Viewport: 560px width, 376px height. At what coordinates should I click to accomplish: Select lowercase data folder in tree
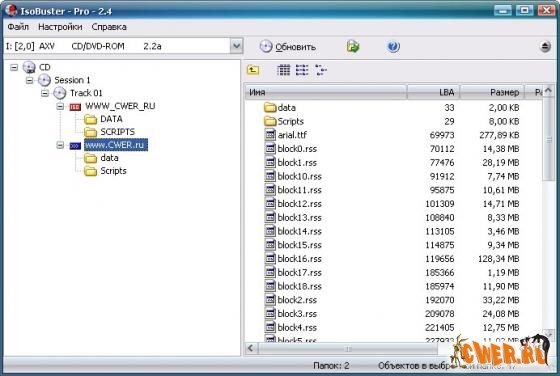(109, 158)
